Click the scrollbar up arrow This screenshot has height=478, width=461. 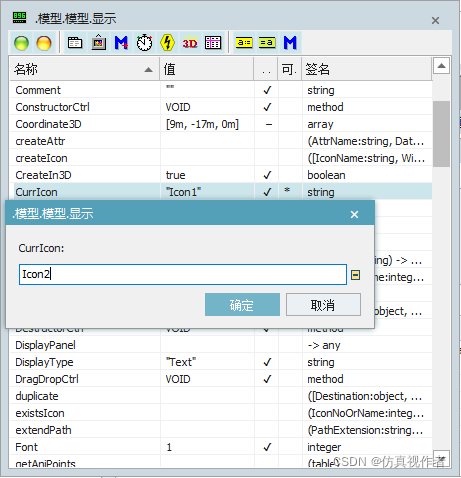441,66
